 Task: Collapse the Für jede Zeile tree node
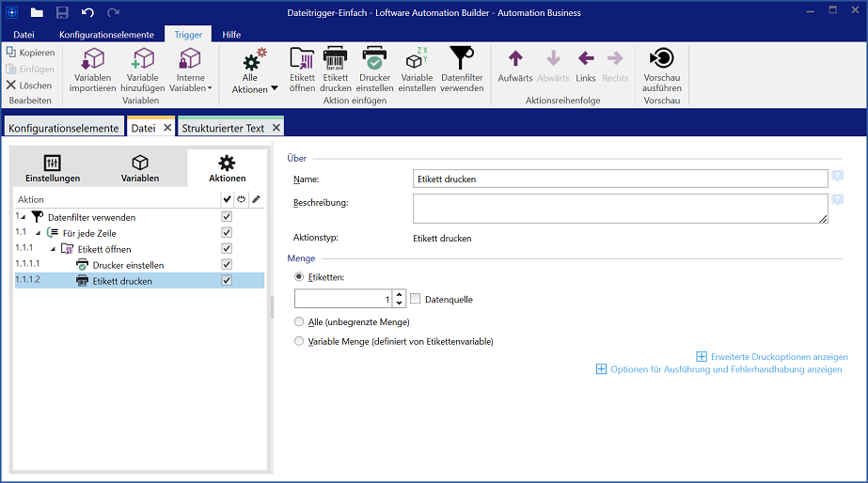(39, 233)
